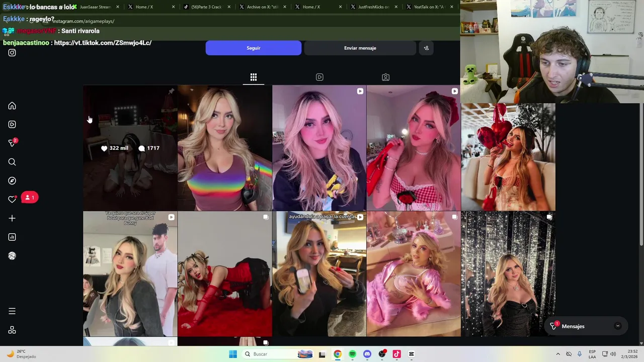Switch to the JuanSaaar Stream browser tab

pos(95,7)
